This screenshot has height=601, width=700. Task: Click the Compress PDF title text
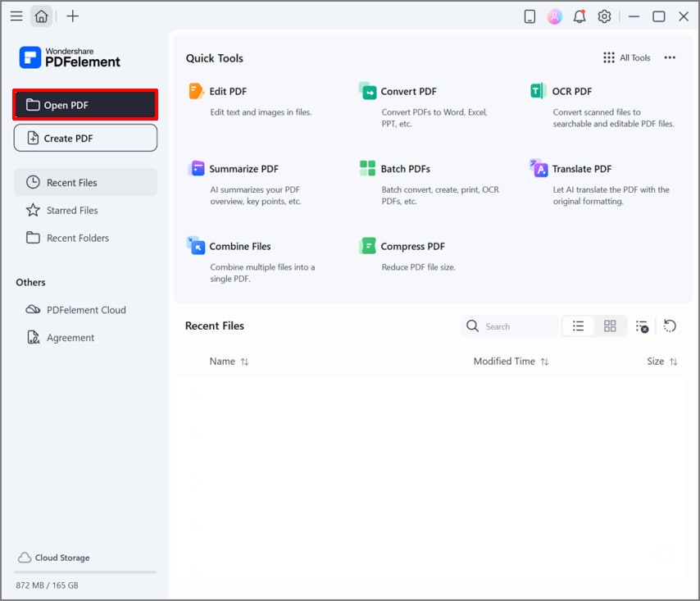pos(412,247)
